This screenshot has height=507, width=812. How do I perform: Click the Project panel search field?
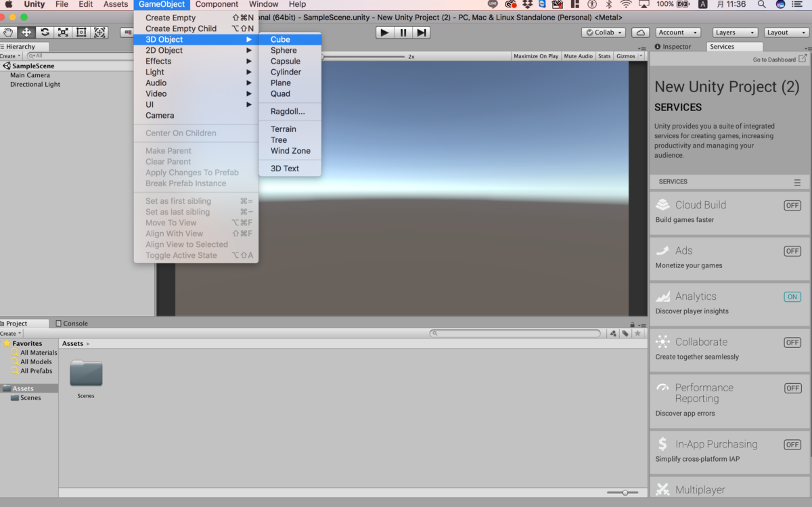click(515, 333)
